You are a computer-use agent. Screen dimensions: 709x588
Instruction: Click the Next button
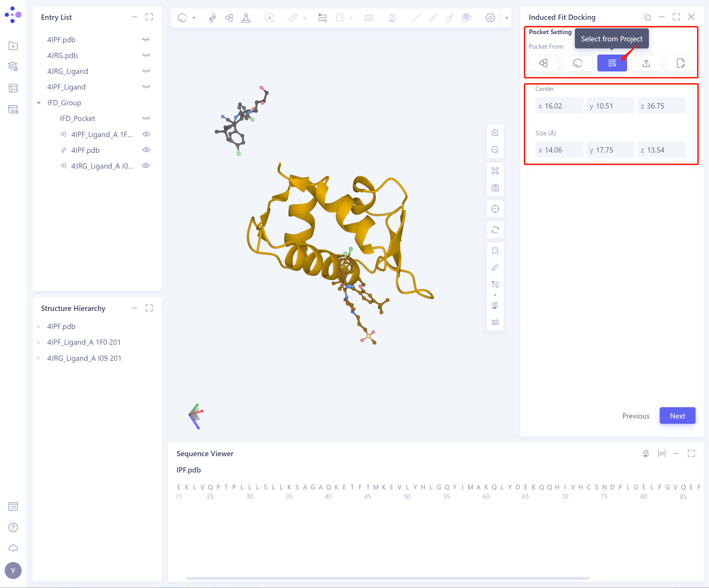point(677,416)
